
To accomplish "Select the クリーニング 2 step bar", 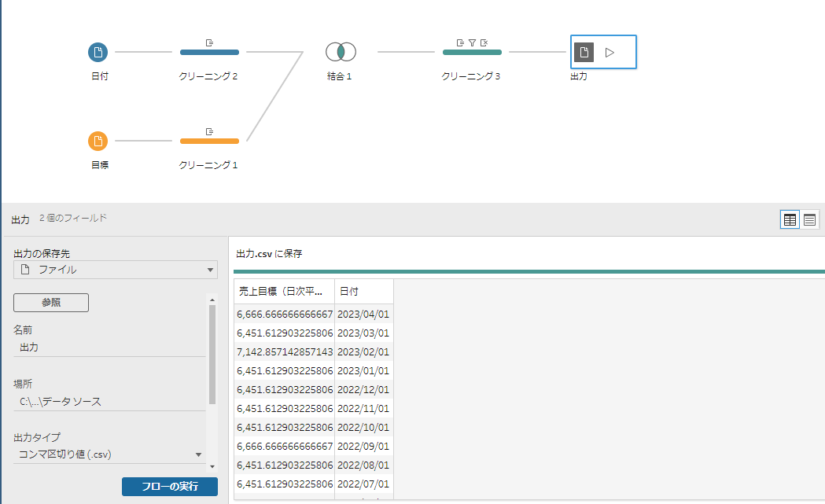I will tap(209, 53).
